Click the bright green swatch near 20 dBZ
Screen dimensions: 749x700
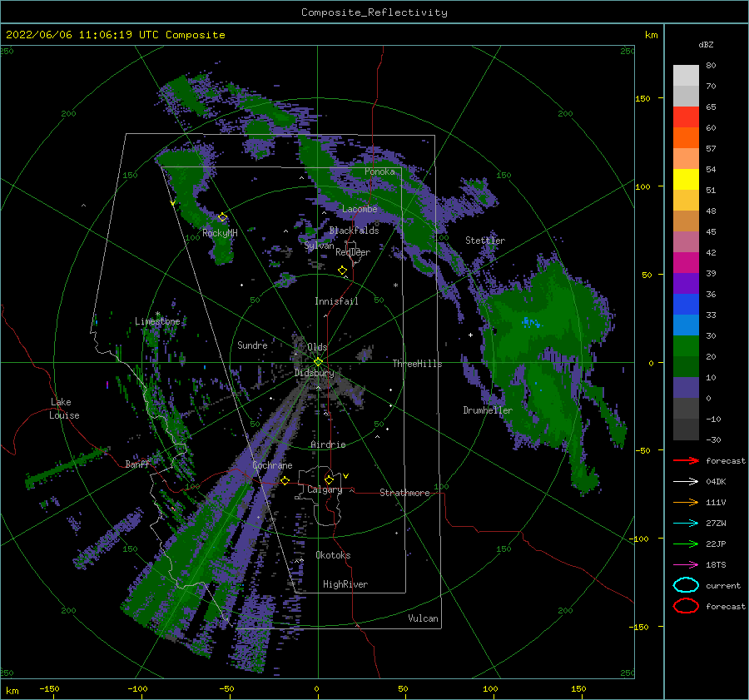[x=686, y=345]
